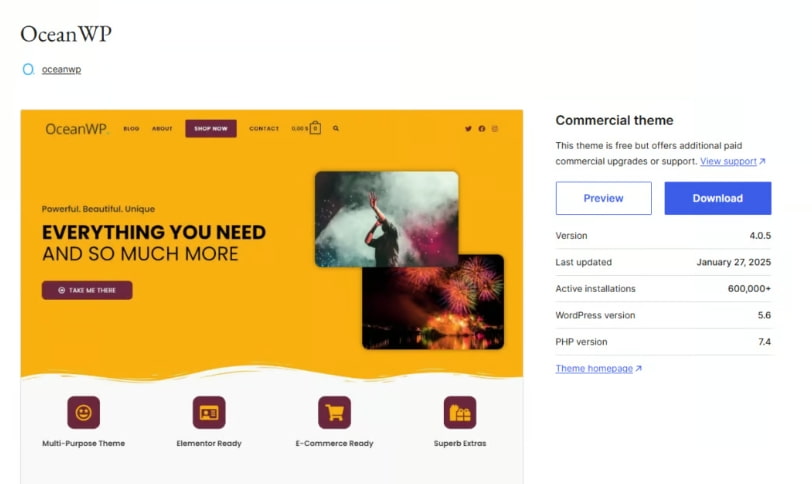Click the shopping bag cart icon
Image resolution: width=812 pixels, height=484 pixels.
pyautogui.click(x=315, y=128)
